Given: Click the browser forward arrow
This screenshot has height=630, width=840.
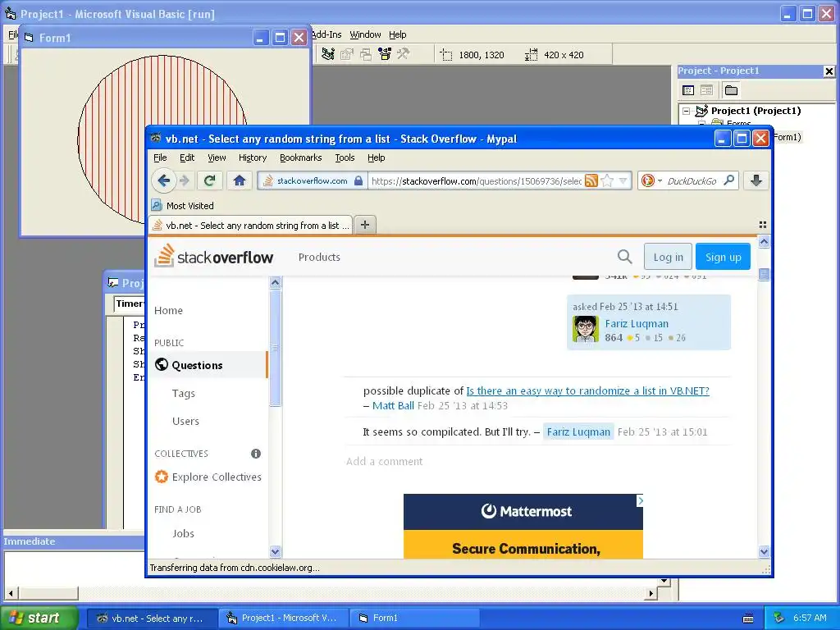Looking at the screenshot, I should tap(185, 180).
